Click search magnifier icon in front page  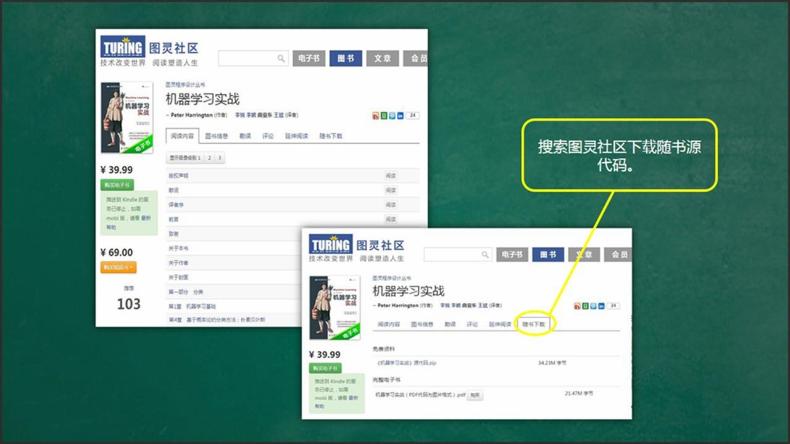(x=485, y=255)
